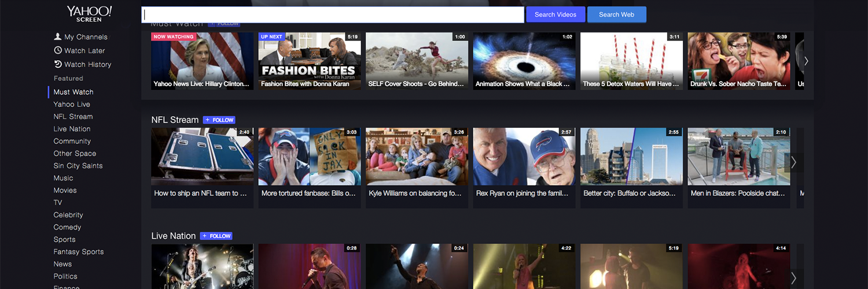The width and height of the screenshot is (868, 289).
Task: Click the Yahoo Screen logo
Action: coord(89,14)
